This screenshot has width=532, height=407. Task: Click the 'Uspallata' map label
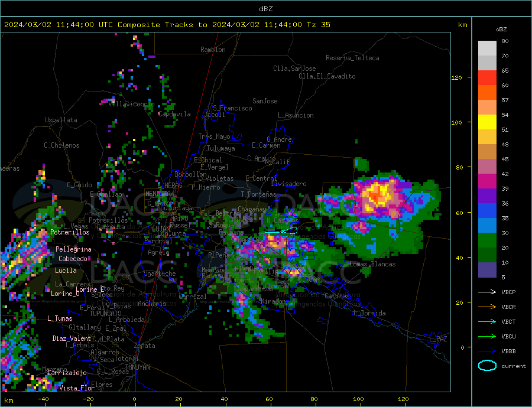(61, 120)
